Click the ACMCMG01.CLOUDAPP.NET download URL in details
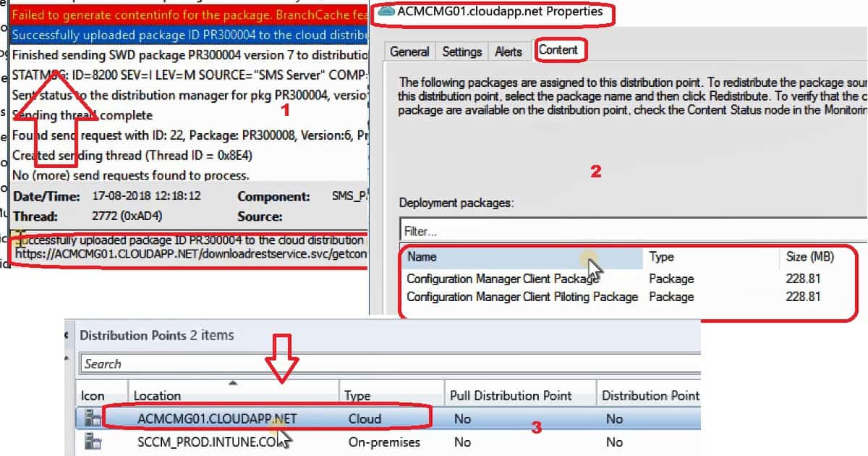This screenshot has width=868, height=456. point(191,253)
